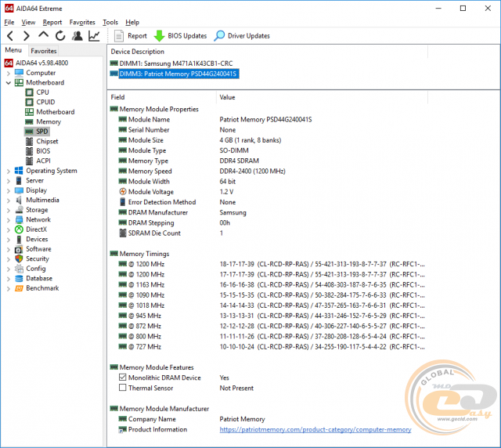The height and width of the screenshot is (448, 501).
Task: Open the user silhouette toolbar icon
Action: click(x=77, y=36)
